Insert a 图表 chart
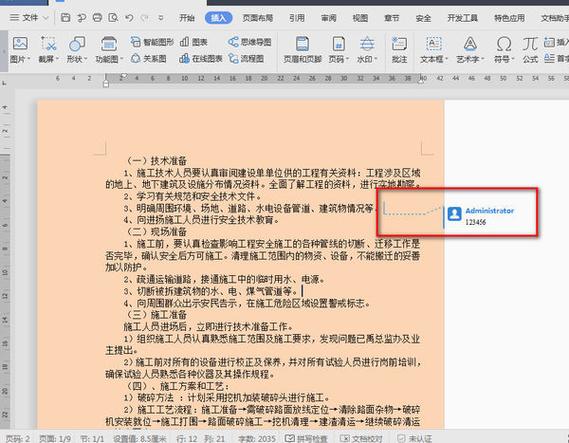This screenshot has height=443, width=569. (x=194, y=42)
